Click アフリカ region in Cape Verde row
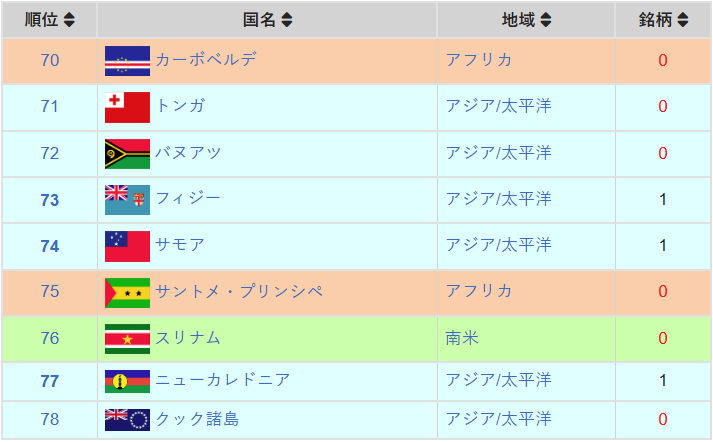 click(479, 60)
